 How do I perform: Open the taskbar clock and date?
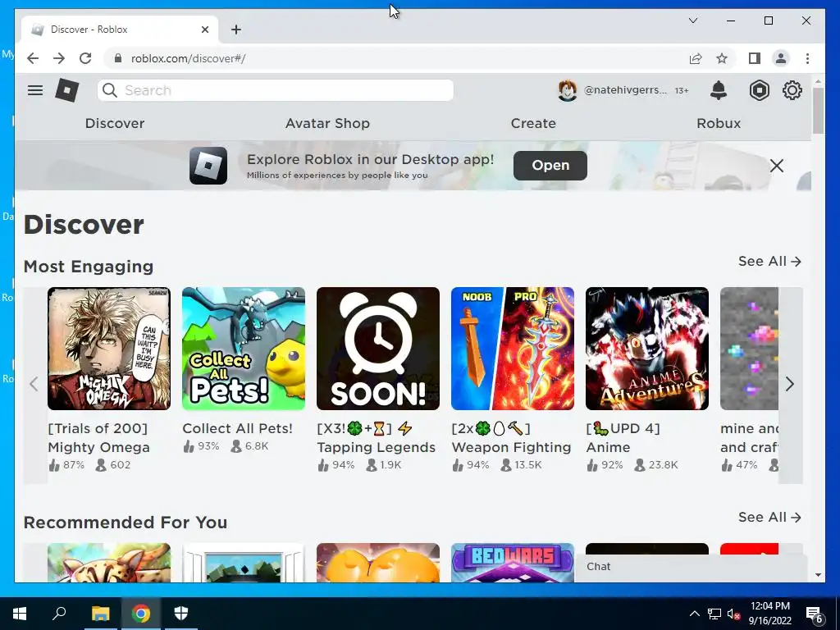tap(769, 614)
